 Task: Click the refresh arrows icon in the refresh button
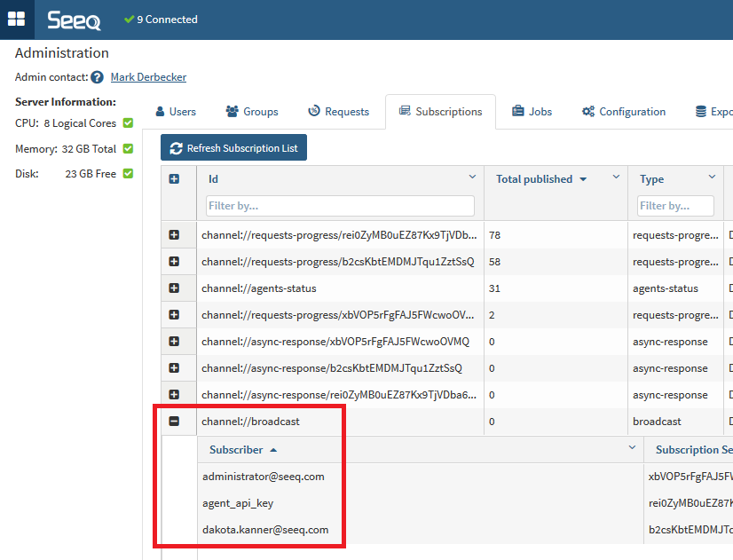pyautogui.click(x=177, y=147)
